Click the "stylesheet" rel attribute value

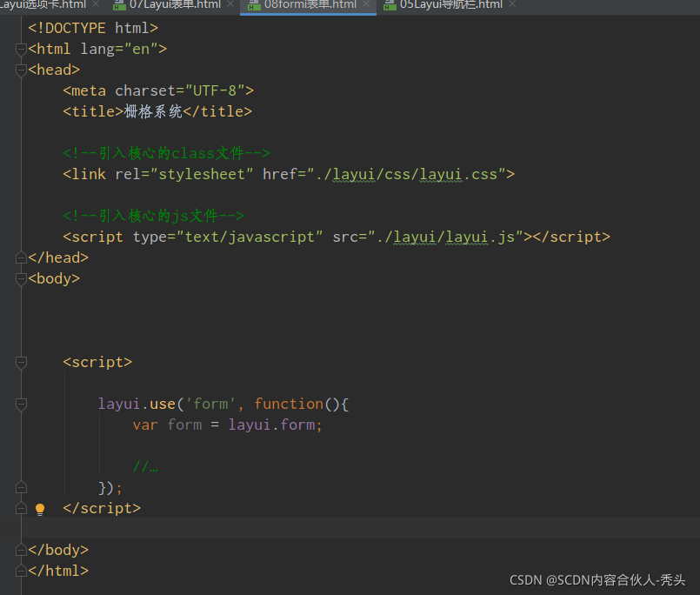[x=202, y=174]
